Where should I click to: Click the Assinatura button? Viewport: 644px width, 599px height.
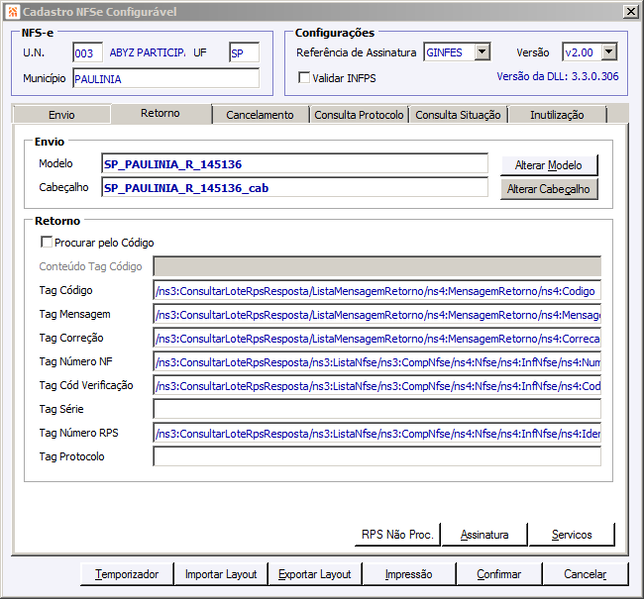click(x=485, y=534)
